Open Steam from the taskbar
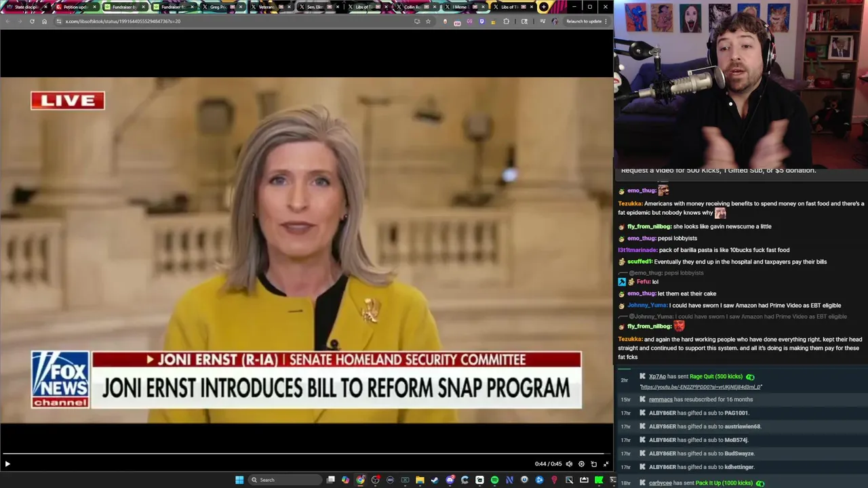The width and height of the screenshot is (868, 488). point(435,480)
